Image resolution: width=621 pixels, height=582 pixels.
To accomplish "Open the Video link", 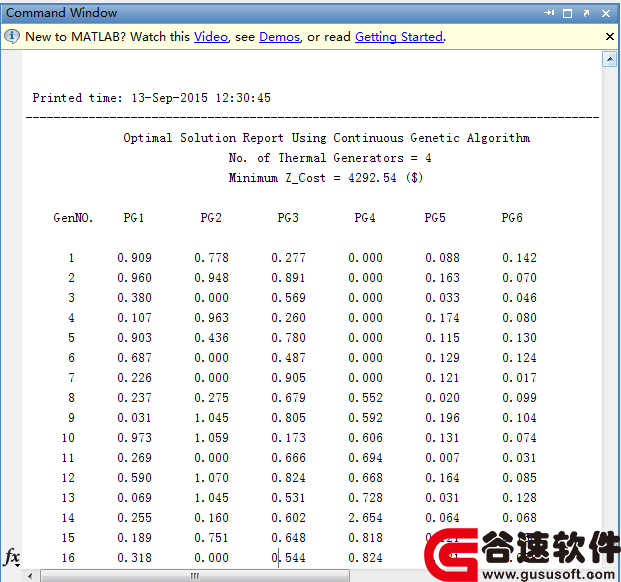I will pyautogui.click(x=211, y=37).
